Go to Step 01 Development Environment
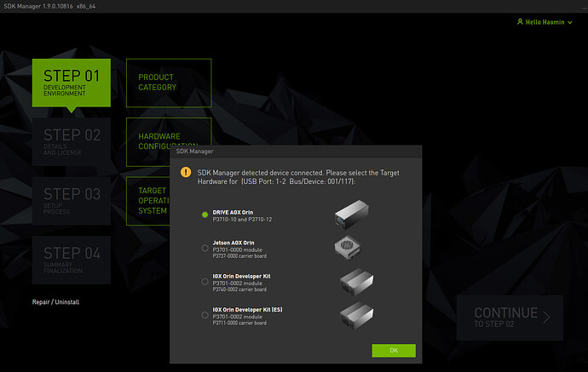This screenshot has height=372, width=588. tap(72, 83)
